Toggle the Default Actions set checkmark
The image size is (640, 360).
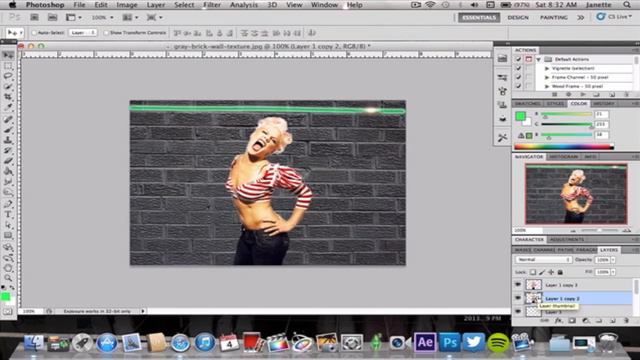[x=518, y=59]
